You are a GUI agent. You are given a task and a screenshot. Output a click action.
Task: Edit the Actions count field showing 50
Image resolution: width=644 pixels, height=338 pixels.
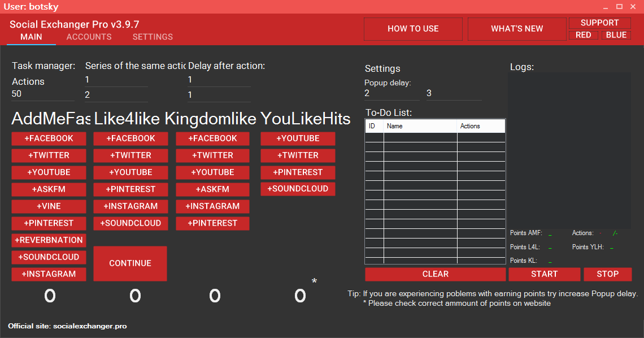click(x=43, y=94)
